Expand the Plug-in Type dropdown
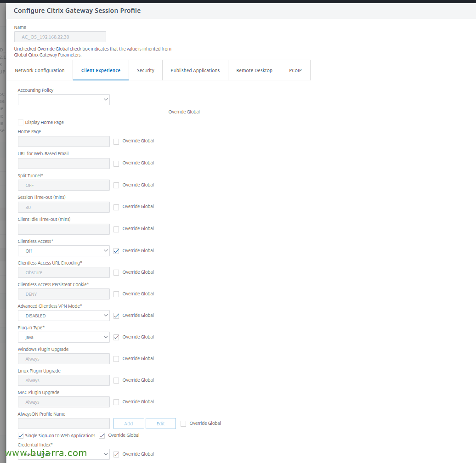Viewport: 476px width, 463px height. [x=64, y=337]
